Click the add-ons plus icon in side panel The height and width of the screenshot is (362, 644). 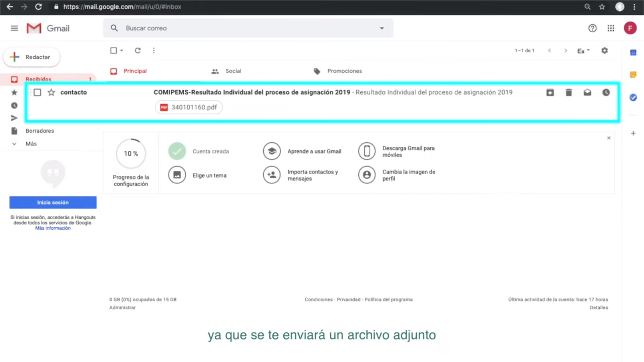coord(633,133)
